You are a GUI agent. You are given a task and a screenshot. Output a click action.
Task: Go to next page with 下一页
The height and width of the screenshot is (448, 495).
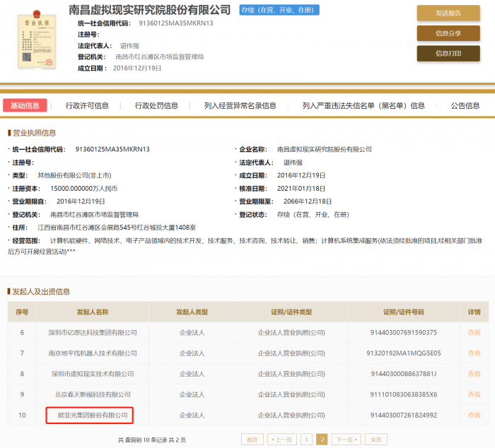click(x=346, y=440)
